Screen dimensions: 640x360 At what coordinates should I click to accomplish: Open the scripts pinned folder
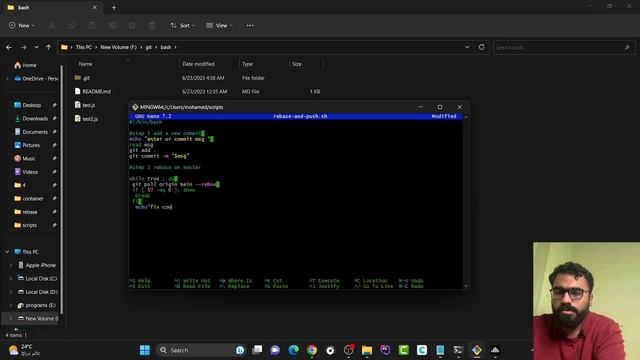tap(25, 225)
